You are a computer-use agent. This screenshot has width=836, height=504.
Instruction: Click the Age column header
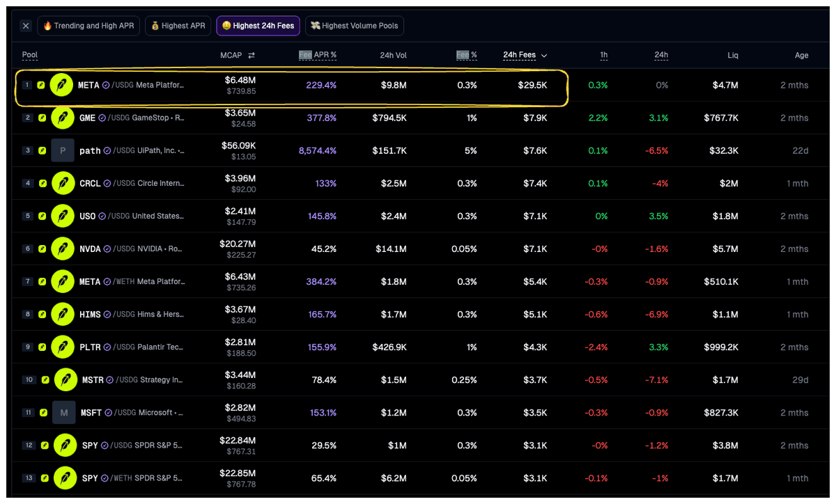tap(802, 55)
